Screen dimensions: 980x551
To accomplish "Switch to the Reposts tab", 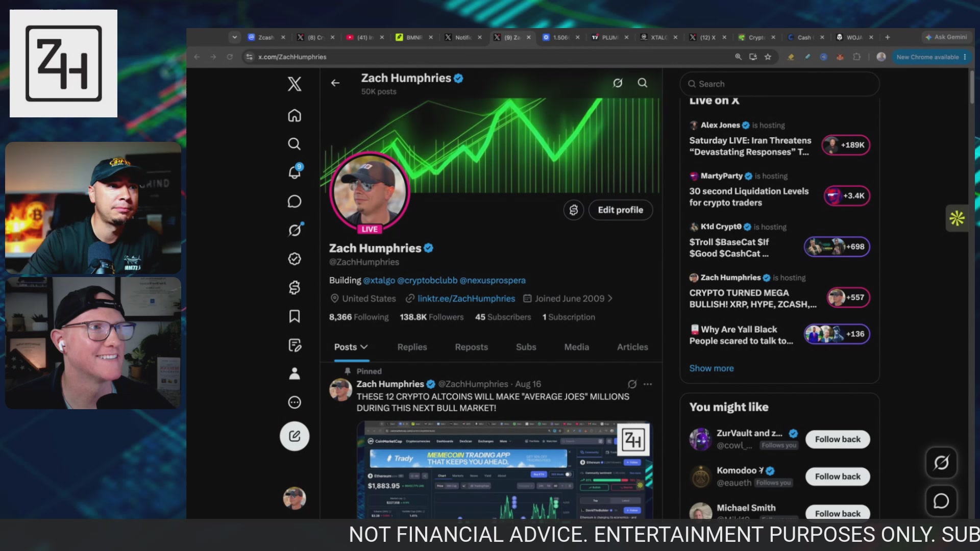I will (x=471, y=347).
